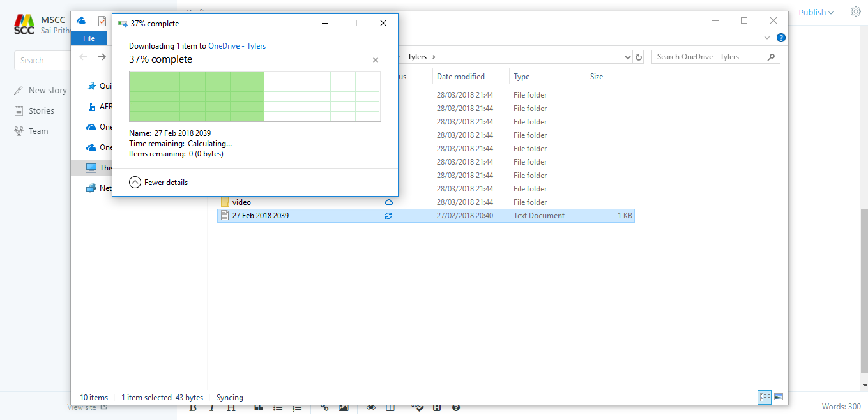Open Team from the sidebar
This screenshot has width=868, height=420.
coord(31,131)
